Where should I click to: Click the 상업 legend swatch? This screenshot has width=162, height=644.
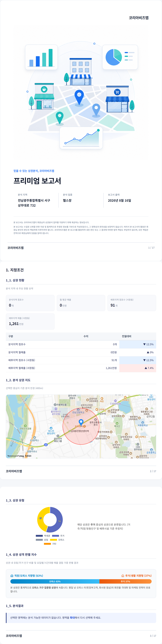(x=39, y=540)
